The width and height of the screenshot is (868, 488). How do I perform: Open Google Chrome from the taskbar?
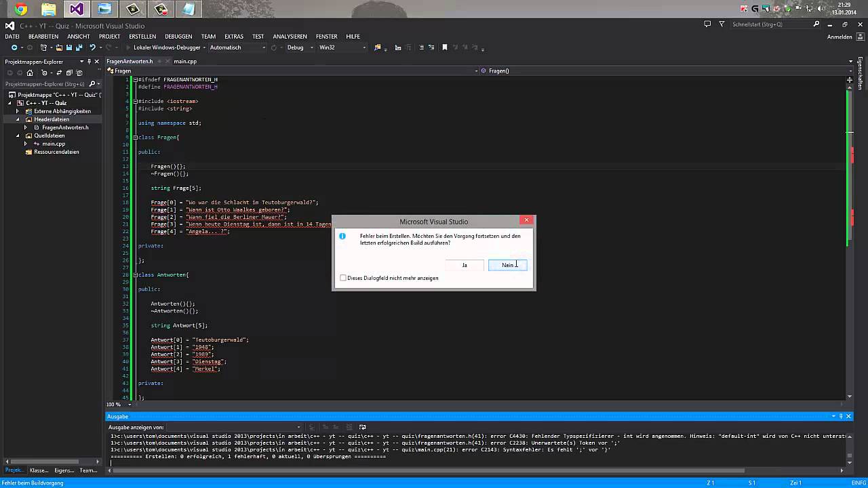point(21,9)
